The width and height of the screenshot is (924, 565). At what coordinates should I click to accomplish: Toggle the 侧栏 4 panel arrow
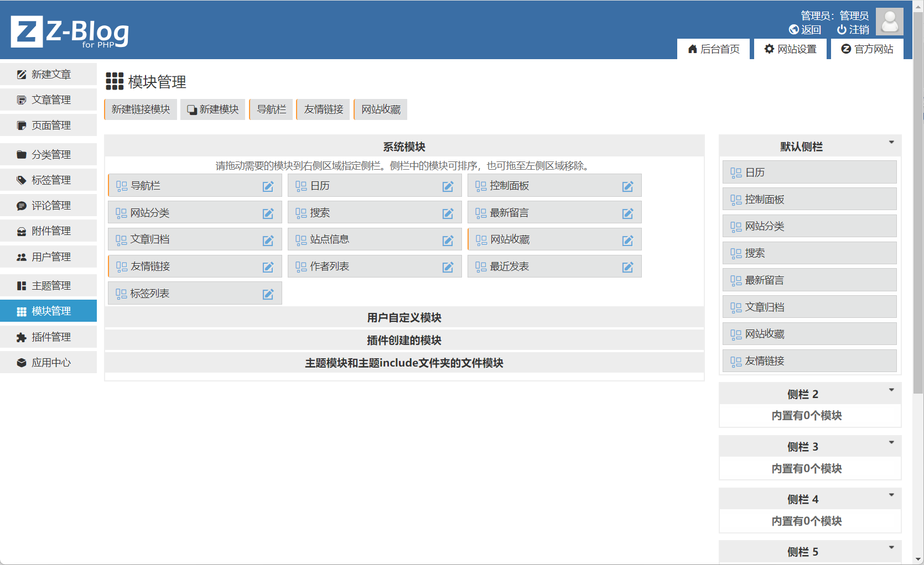coord(891,495)
